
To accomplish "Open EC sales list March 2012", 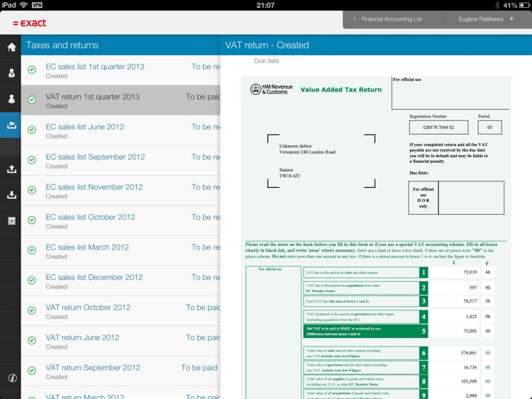I will coord(121,251).
